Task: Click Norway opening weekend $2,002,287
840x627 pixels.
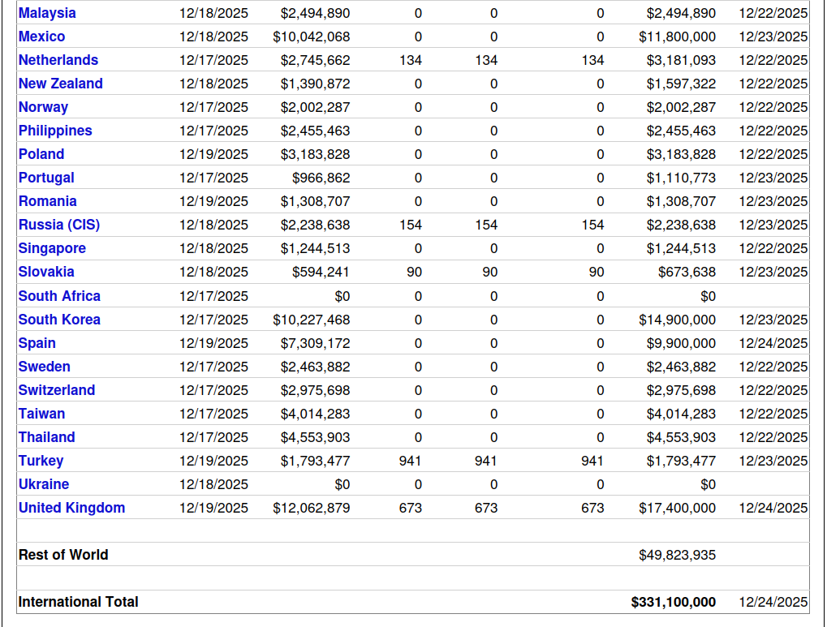Action: [x=315, y=108]
